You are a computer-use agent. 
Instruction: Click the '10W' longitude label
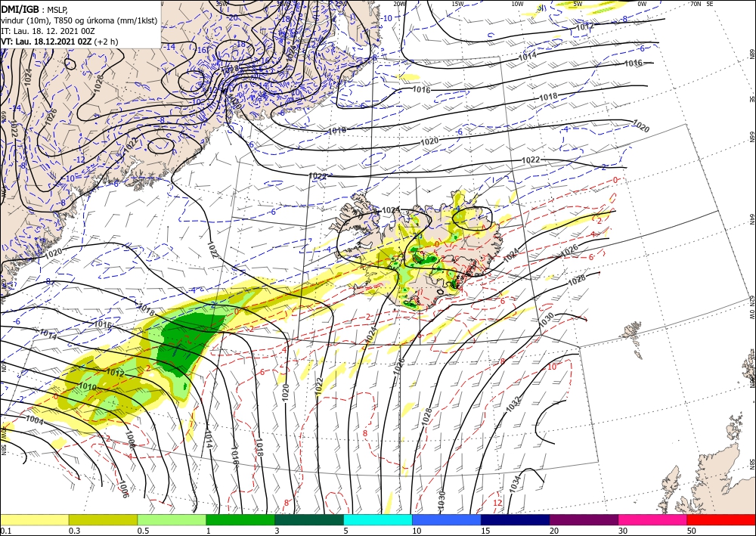pyautogui.click(x=517, y=5)
